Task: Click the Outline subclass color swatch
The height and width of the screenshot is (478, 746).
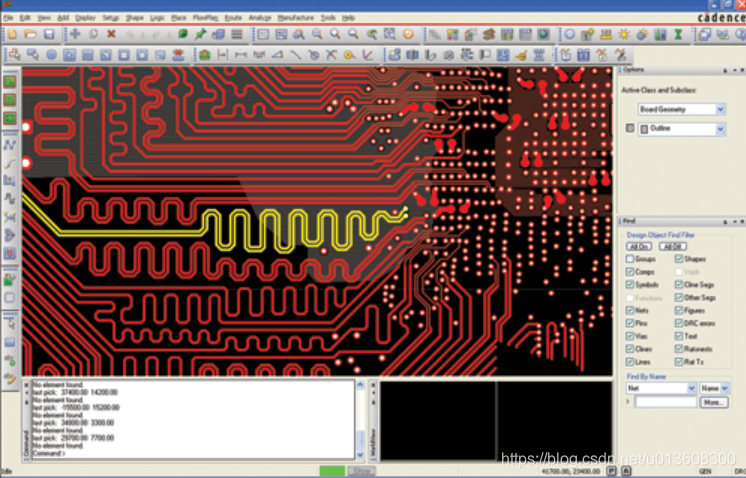Action: [x=629, y=129]
